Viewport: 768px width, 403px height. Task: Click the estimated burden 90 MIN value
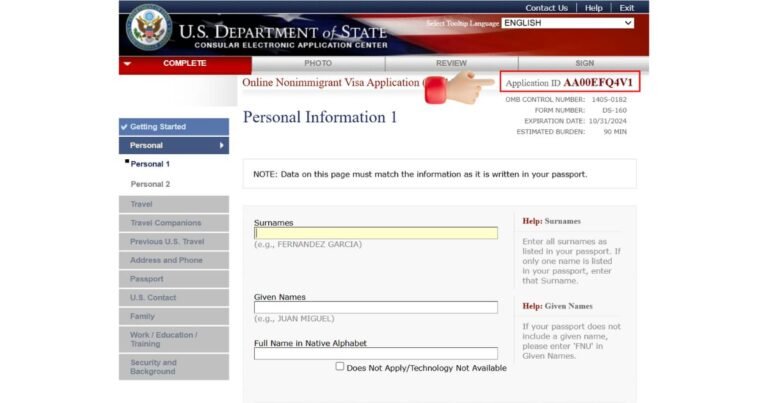(x=615, y=132)
